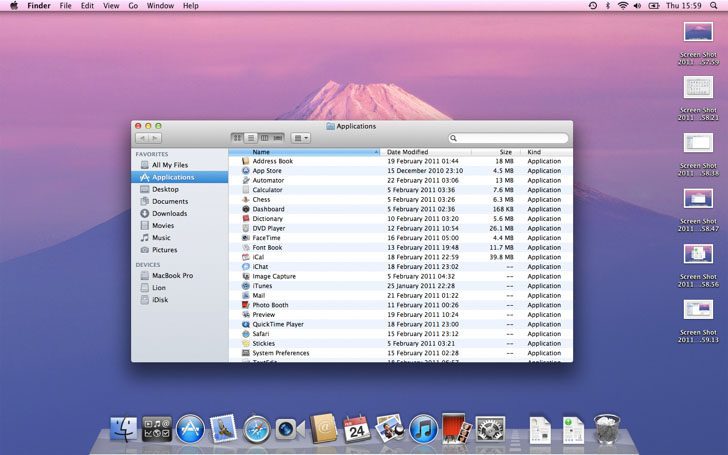
Task: Open the item arrangement dropdown
Action: [301, 138]
